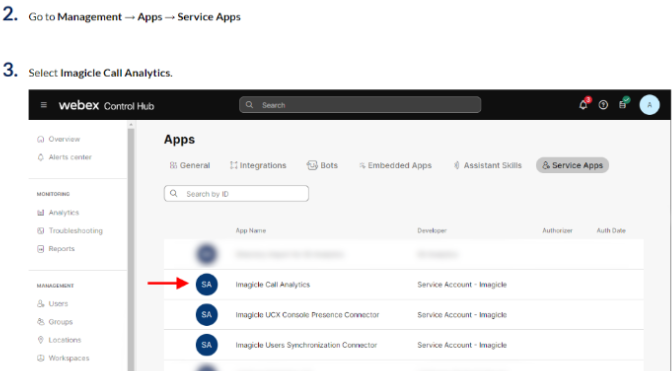Select the Imagicle Call Analytics SA icon
Image resolution: width=672 pixels, height=371 pixels.
(x=207, y=284)
